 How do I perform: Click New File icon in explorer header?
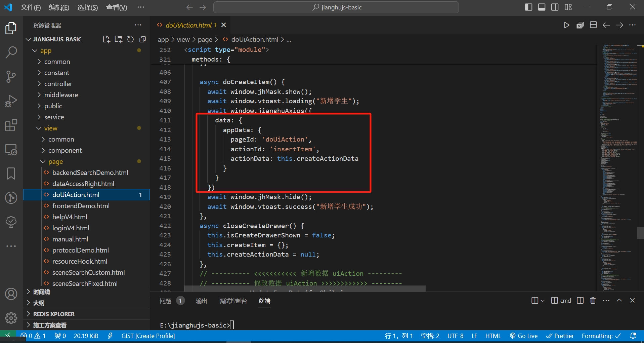tap(106, 39)
